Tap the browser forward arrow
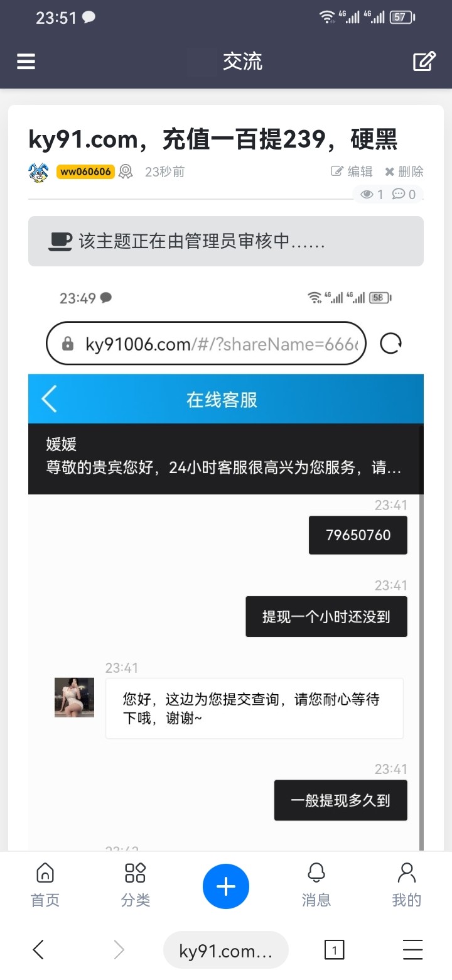 [x=119, y=950]
